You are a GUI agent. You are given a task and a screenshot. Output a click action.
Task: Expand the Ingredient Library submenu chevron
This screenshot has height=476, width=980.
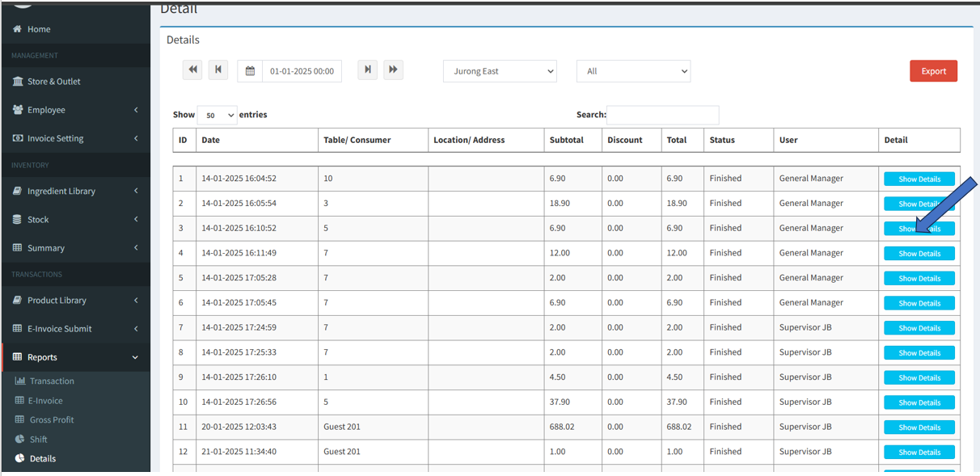click(136, 191)
